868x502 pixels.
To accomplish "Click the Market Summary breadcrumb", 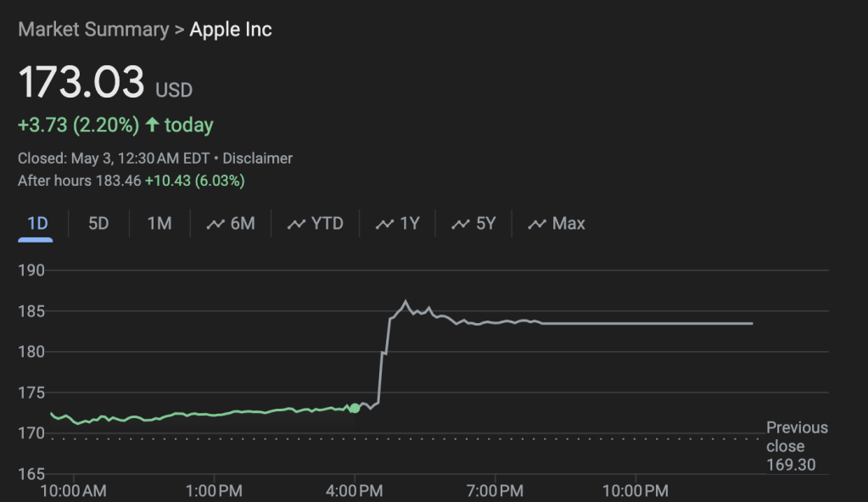I will [93, 30].
